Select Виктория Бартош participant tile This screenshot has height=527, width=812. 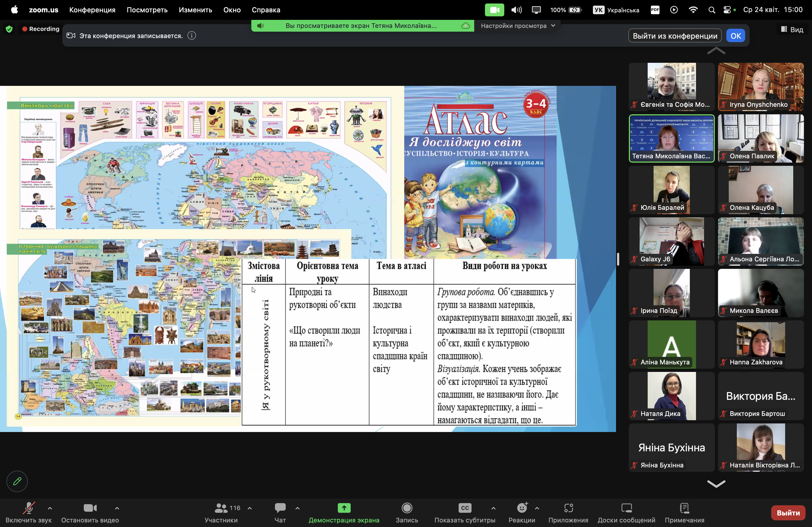761,396
